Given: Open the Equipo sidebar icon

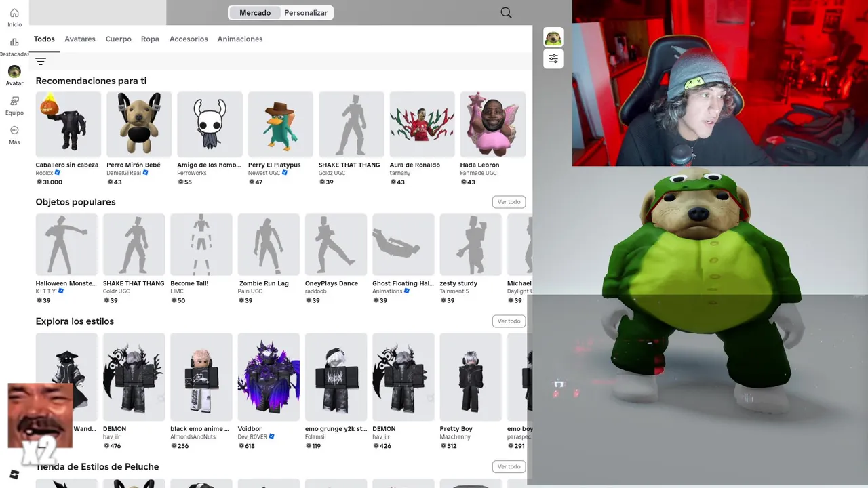Looking at the screenshot, I should pyautogui.click(x=14, y=101).
